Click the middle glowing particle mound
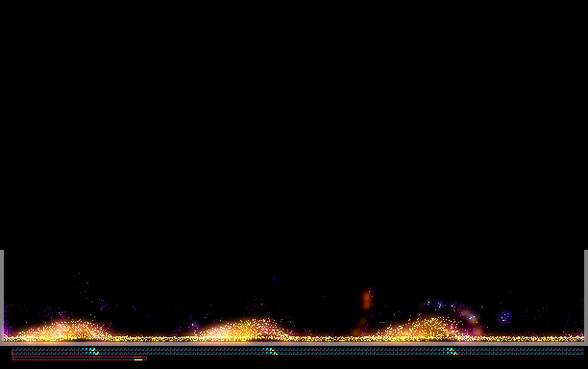The height and width of the screenshot is (369, 588). (243, 329)
